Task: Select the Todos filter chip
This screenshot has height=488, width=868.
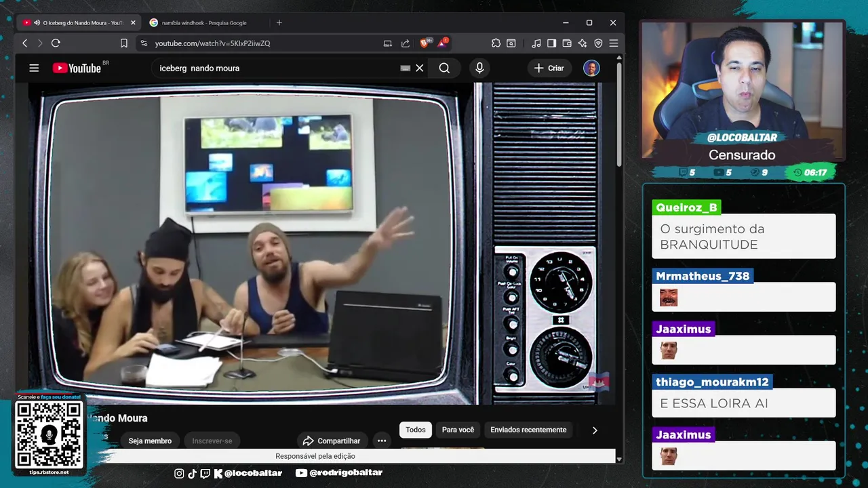Action: (x=416, y=430)
